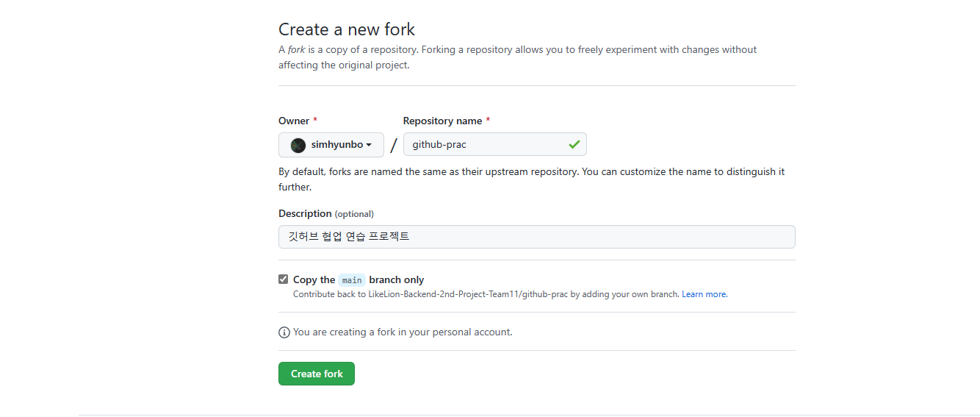Click the Description (optional) label

pos(325,214)
